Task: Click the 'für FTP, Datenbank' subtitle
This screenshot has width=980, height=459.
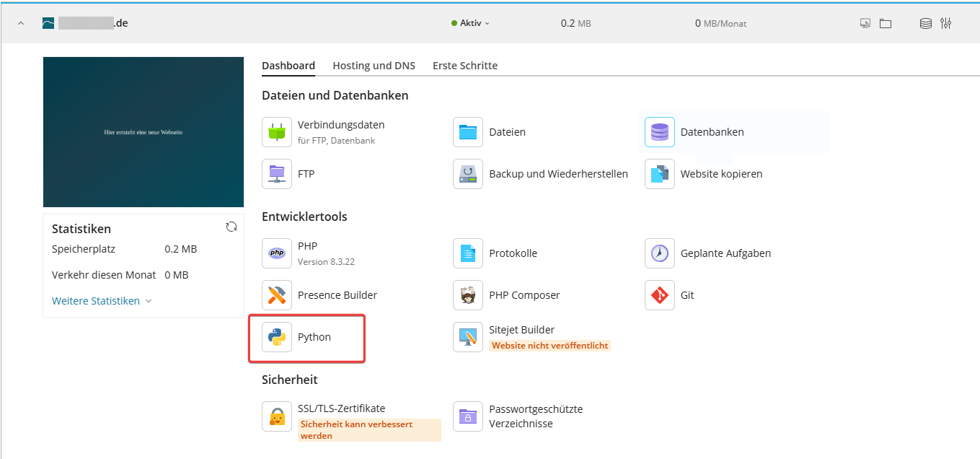Action: tap(336, 140)
